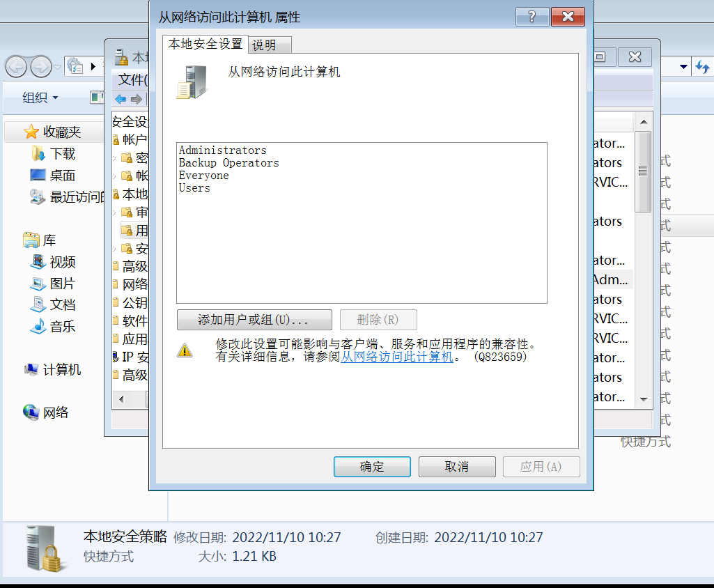Open the 从网络访问此计算机 help link

(397, 357)
